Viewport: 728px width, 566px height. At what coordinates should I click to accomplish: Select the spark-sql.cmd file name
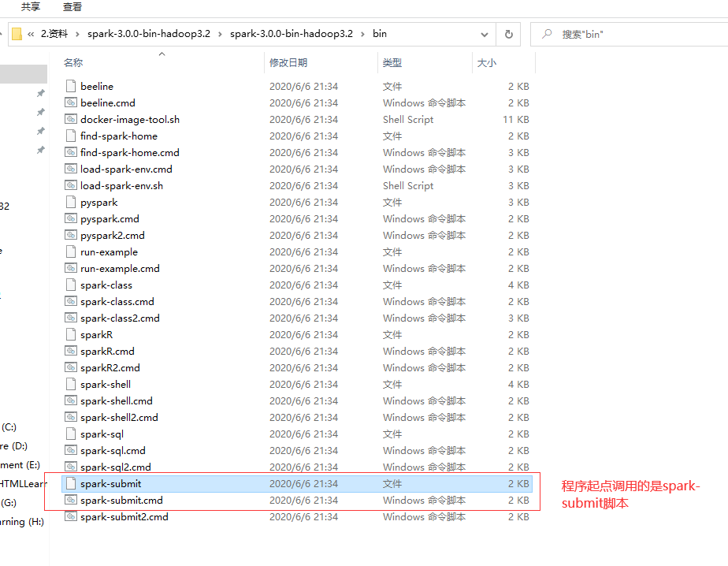(113, 450)
